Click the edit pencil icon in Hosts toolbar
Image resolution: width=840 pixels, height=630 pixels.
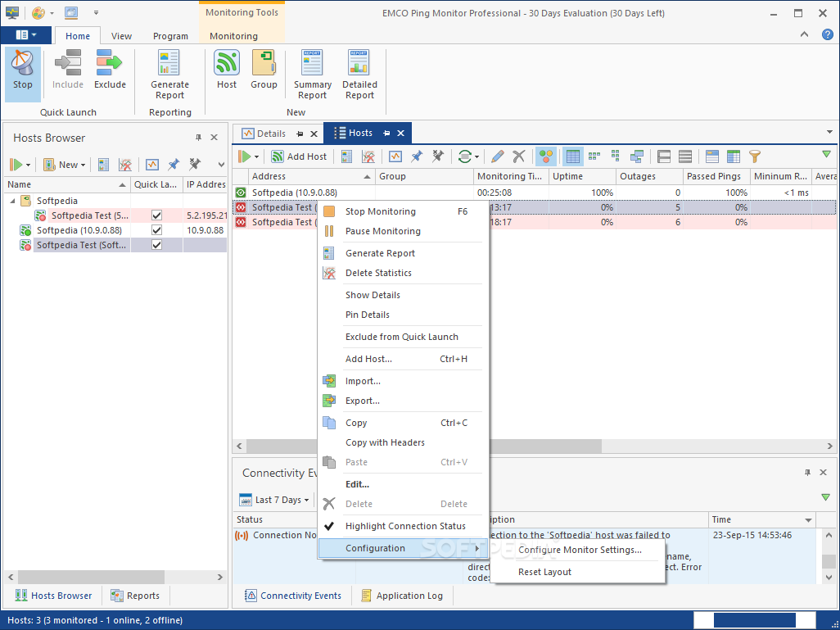[x=497, y=156]
